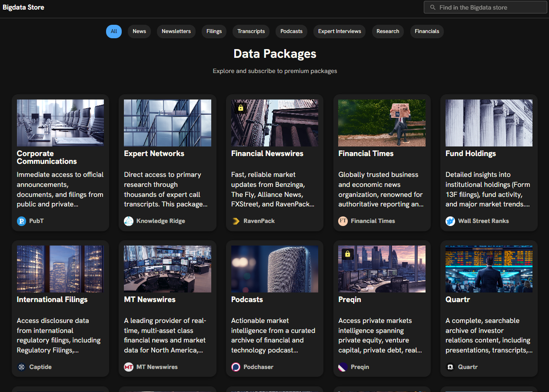549x392 pixels.
Task: Click the Corporate Communications boardroom thumbnail
Action: tap(60, 123)
